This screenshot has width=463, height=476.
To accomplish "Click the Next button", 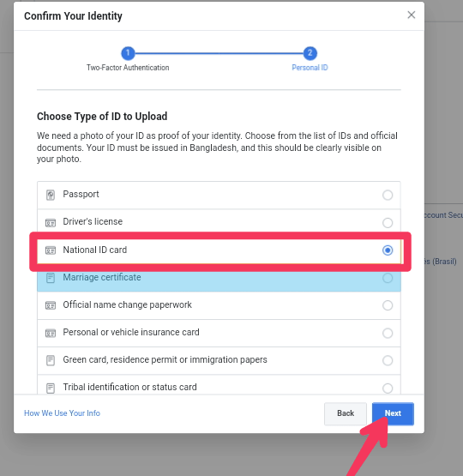I will 393,413.
